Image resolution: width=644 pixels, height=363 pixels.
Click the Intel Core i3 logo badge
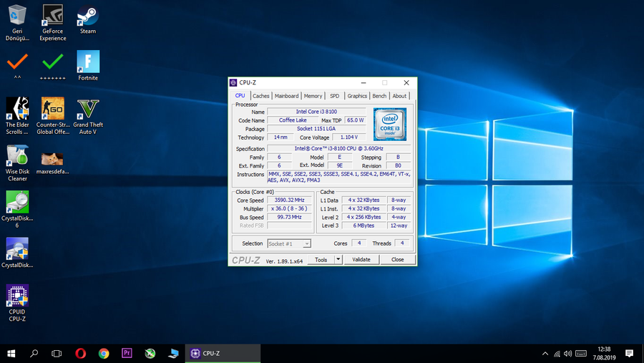click(389, 123)
